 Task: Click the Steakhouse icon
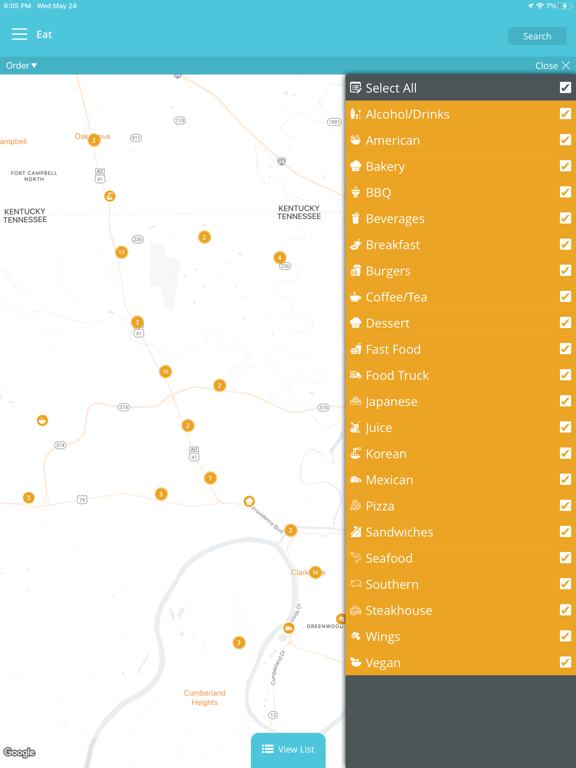pyautogui.click(x=356, y=610)
